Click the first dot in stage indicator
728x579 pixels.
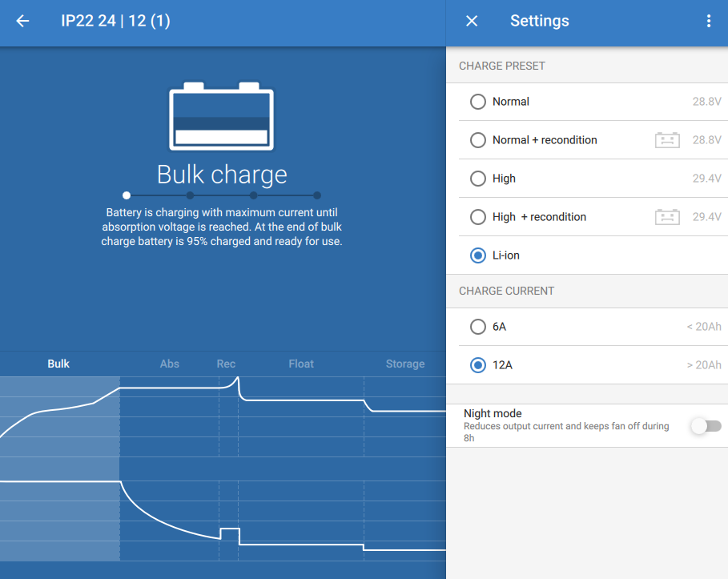pyautogui.click(x=127, y=195)
